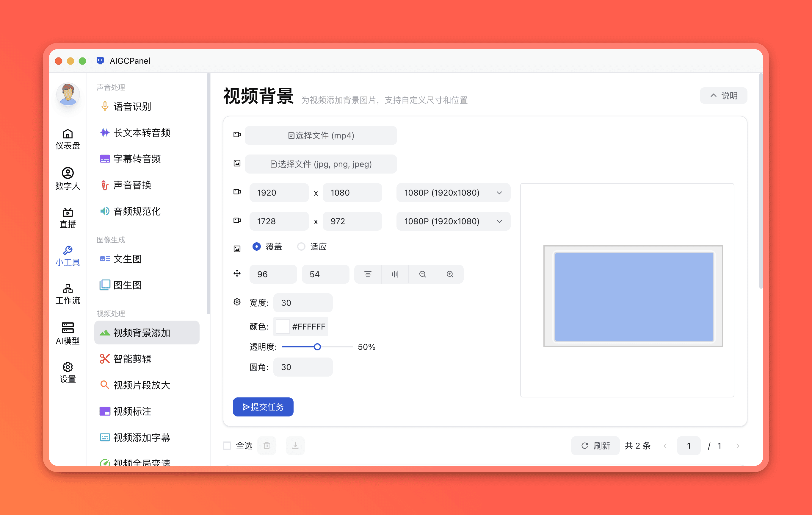This screenshot has height=515, width=812.
Task: Collapse the 说明 description panel
Action: click(x=724, y=96)
